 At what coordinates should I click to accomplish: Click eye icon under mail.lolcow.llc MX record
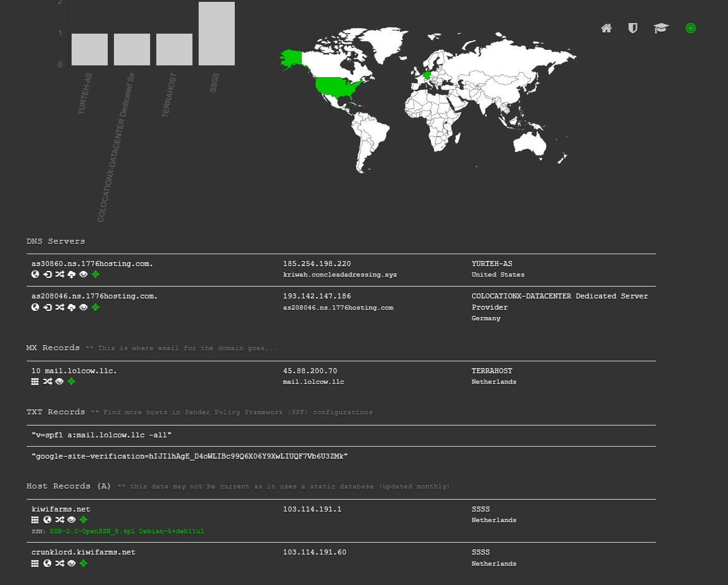59,381
